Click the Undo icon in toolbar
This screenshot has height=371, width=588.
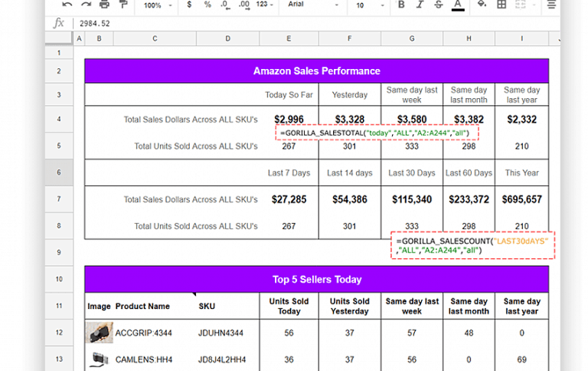(x=67, y=5)
